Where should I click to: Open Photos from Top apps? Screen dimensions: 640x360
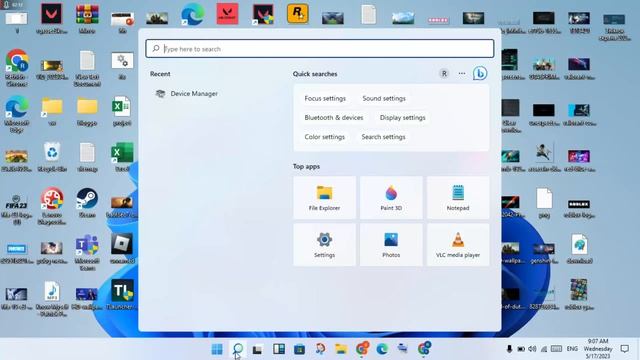tap(391, 244)
